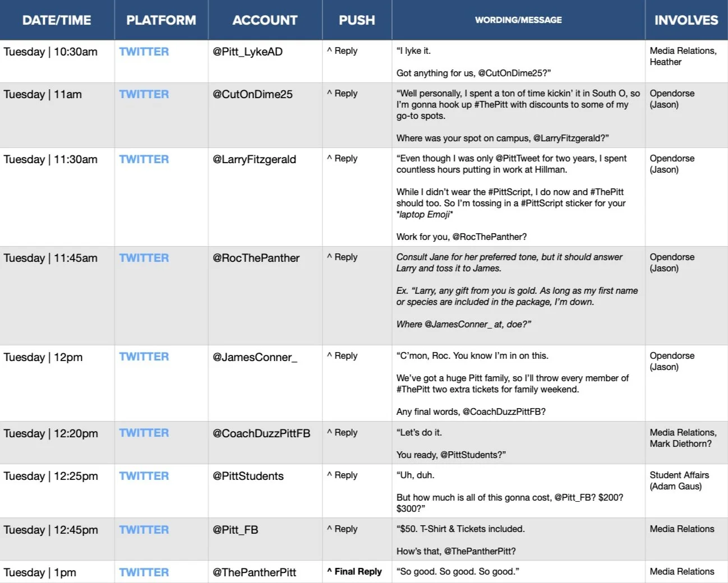Select the @CoachDuzzPittFB account cell

(x=265, y=442)
